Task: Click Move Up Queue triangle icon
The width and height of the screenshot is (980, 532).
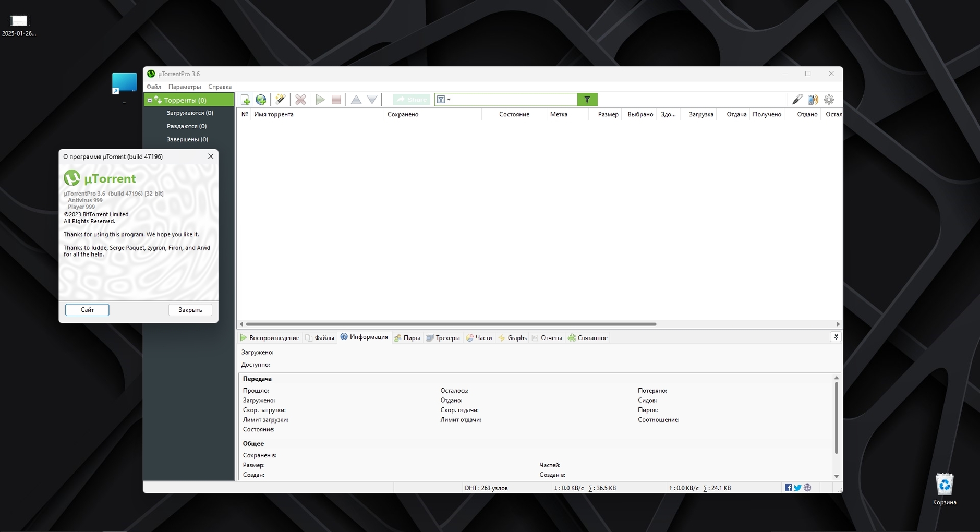Action: tap(356, 100)
